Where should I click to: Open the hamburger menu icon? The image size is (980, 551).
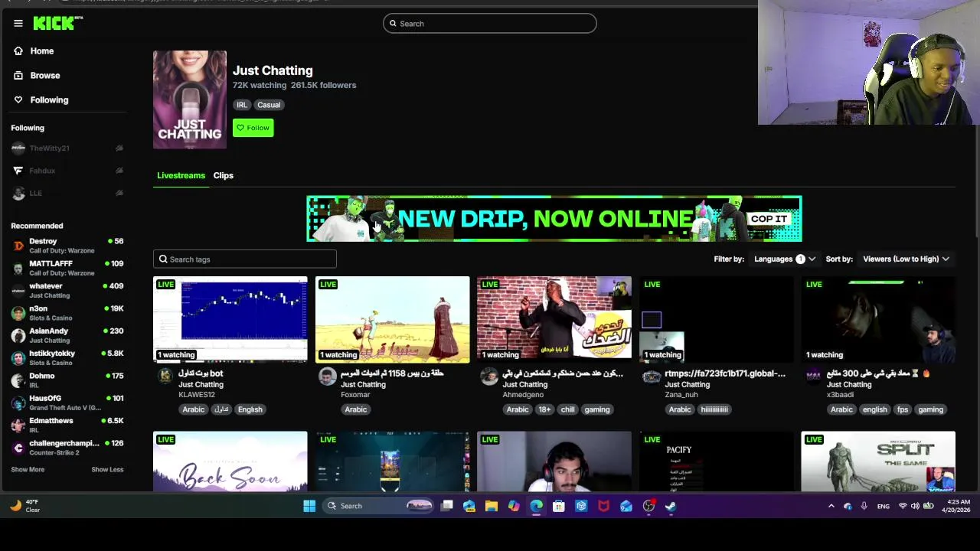(x=18, y=23)
